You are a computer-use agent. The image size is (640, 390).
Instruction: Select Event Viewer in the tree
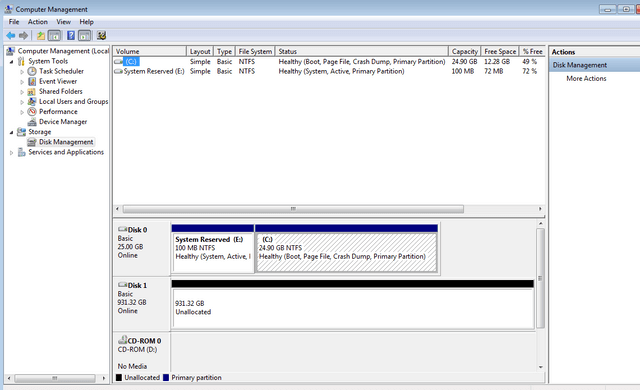point(58,81)
